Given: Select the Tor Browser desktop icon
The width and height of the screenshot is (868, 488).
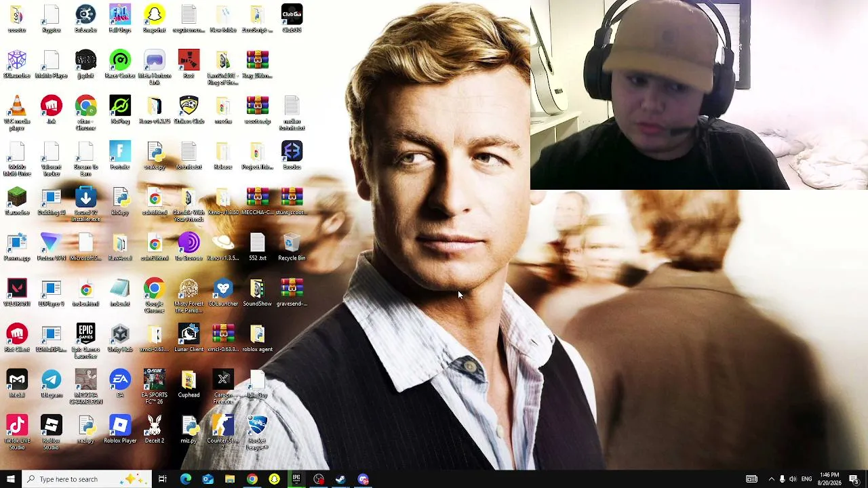Looking at the screenshot, I should click(x=189, y=247).
